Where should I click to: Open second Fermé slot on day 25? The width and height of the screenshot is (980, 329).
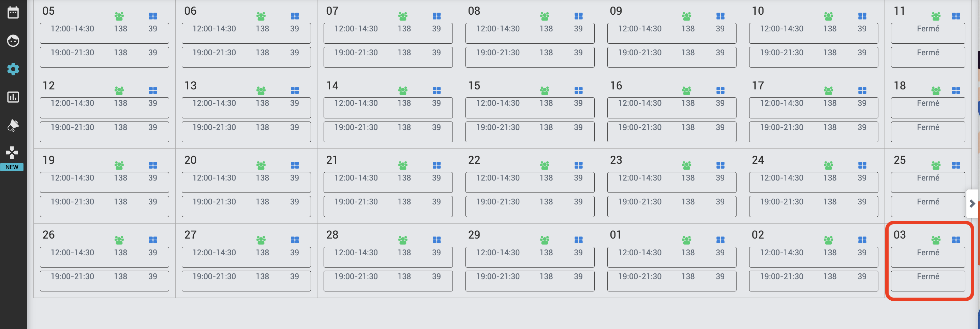[927, 206]
